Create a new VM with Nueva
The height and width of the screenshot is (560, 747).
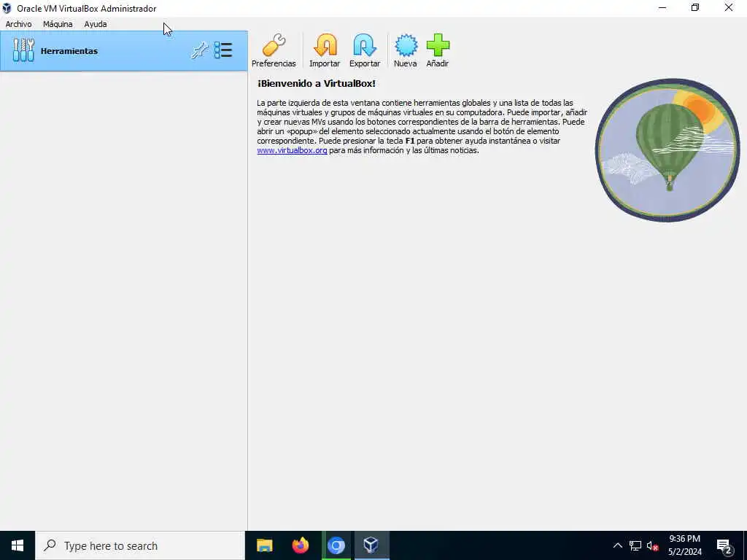click(406, 50)
